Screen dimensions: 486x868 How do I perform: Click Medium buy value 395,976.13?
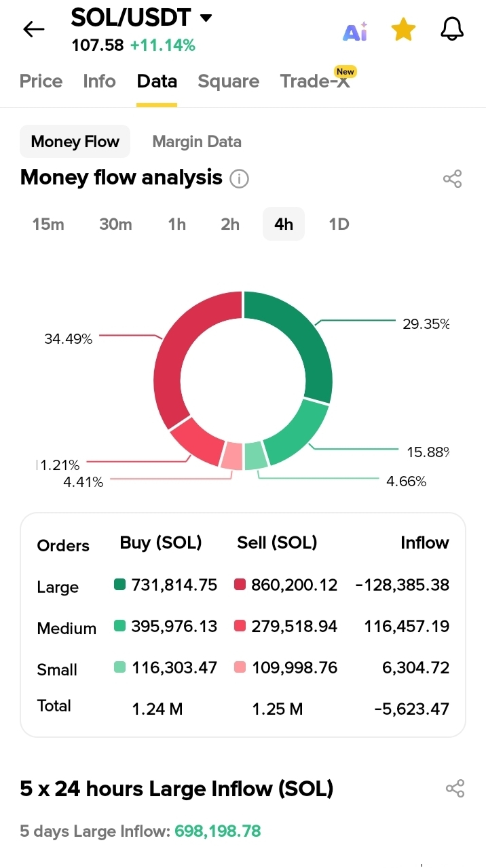point(174,626)
